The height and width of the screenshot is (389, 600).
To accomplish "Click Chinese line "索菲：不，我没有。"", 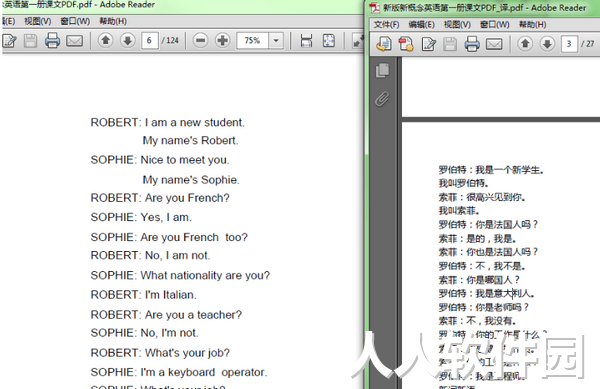I will [x=478, y=321].
